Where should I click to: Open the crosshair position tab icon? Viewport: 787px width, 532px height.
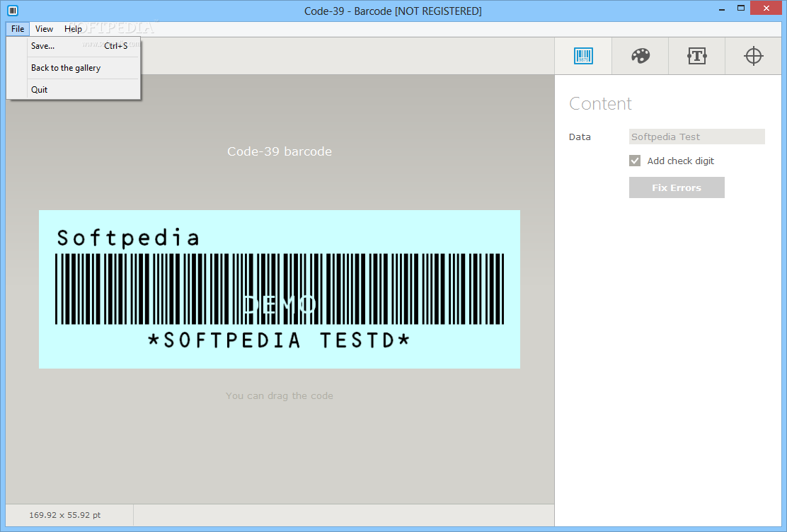click(x=753, y=56)
